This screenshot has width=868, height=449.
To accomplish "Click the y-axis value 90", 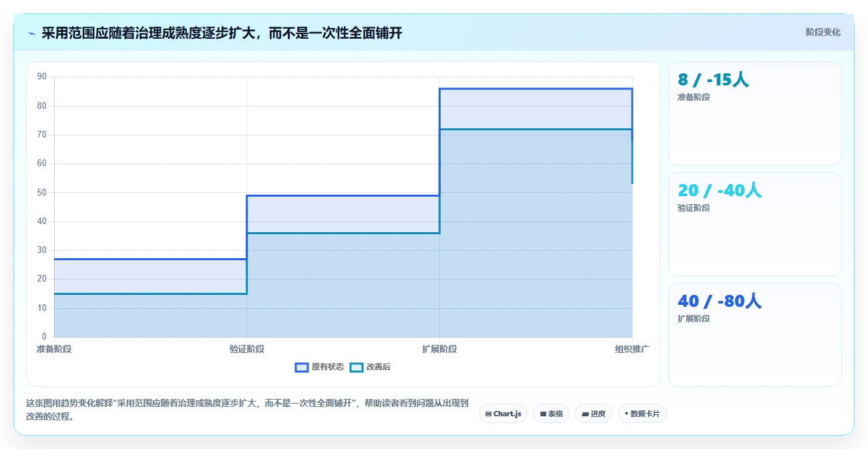I will tap(42, 77).
